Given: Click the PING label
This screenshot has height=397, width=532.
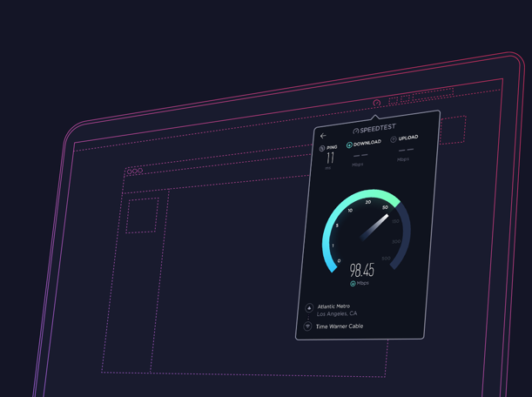Looking at the screenshot, I should 332,147.
